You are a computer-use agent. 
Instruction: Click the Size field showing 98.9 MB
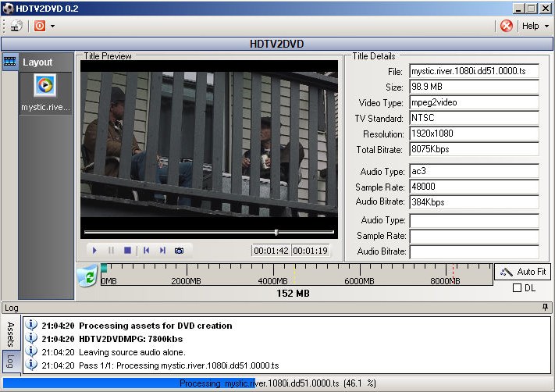475,87
